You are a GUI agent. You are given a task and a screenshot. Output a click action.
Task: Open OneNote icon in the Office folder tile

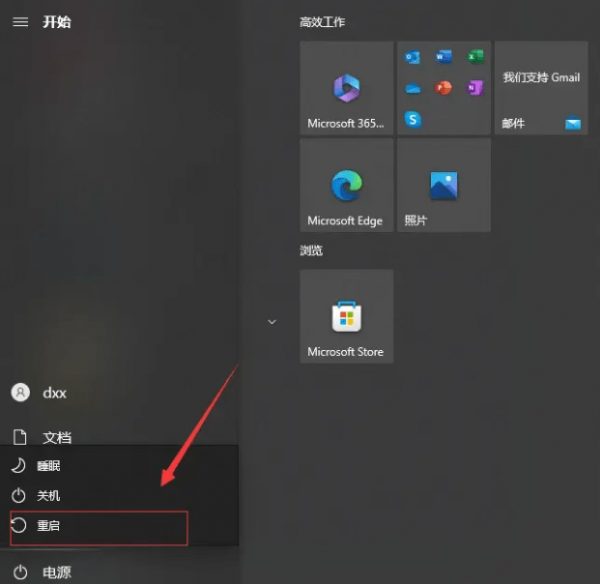coord(475,88)
